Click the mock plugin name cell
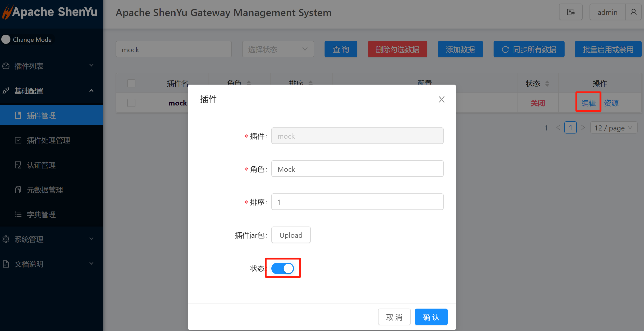 click(x=178, y=103)
